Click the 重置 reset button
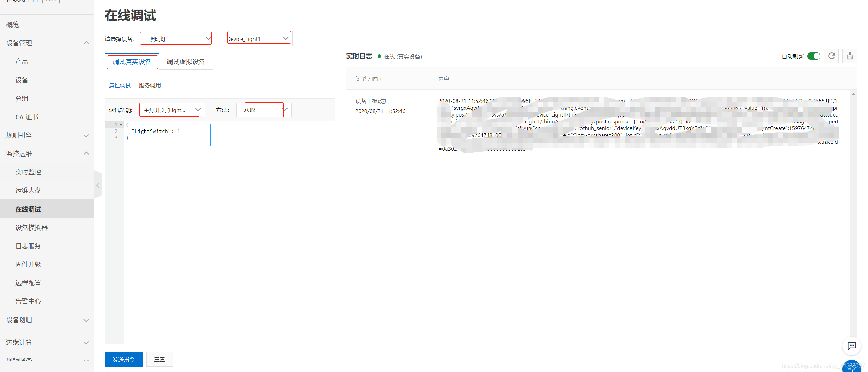The image size is (868, 372). pos(159,359)
